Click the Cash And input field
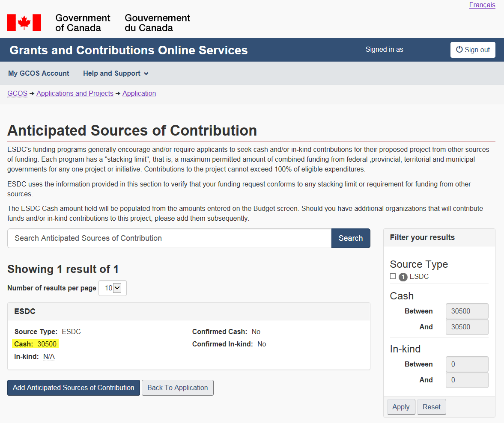The width and height of the screenshot is (504, 423). click(467, 327)
